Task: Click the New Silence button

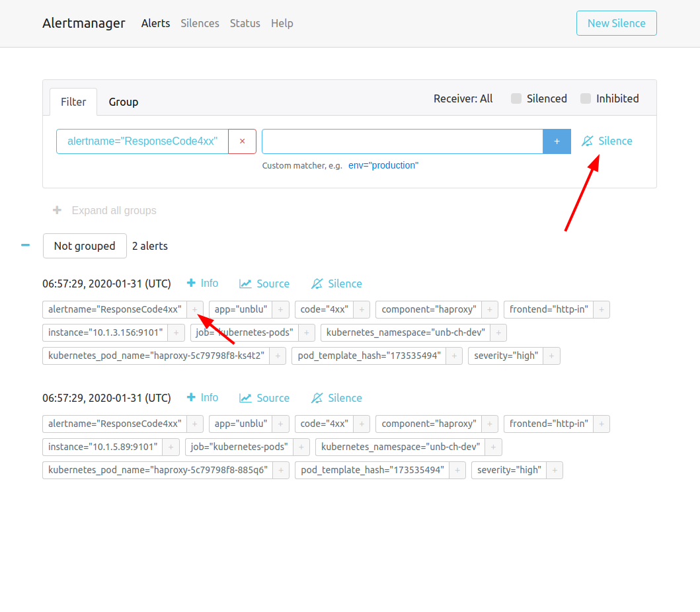Action: point(616,23)
